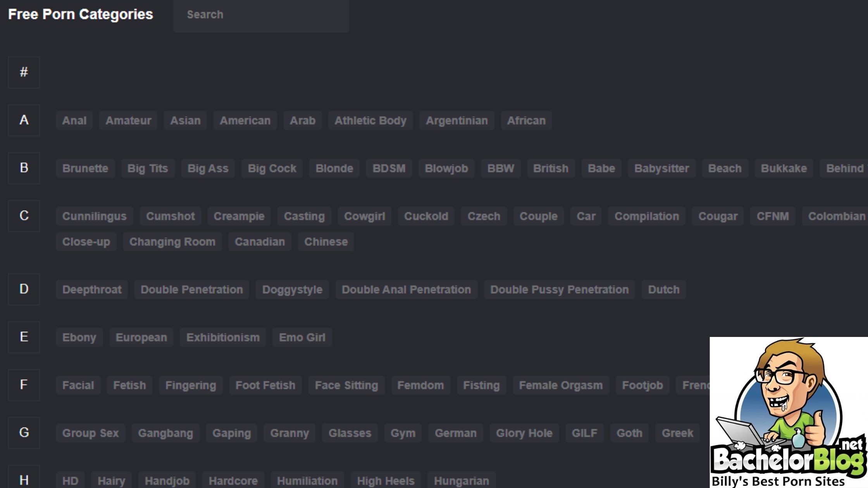Click the Search input field
868x488 pixels.
click(261, 15)
